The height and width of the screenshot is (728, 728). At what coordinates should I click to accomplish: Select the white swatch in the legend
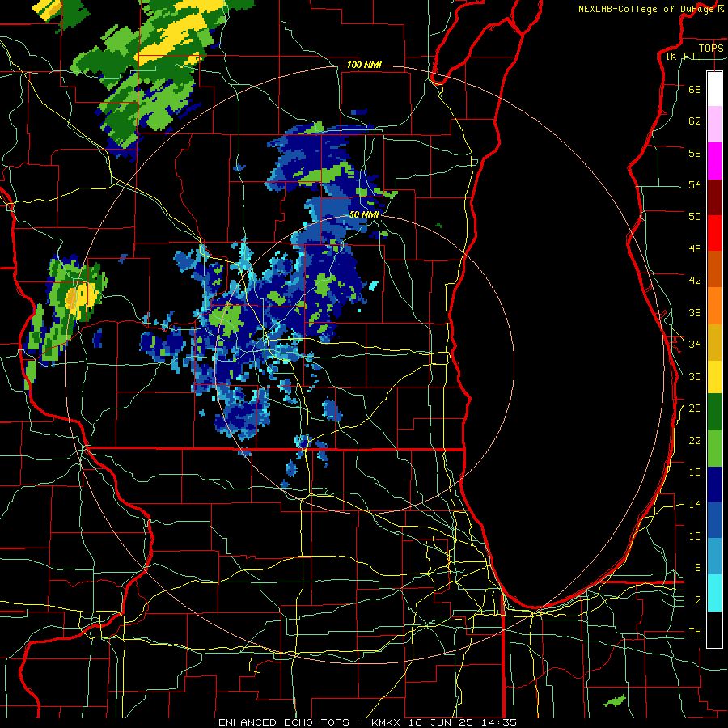click(x=714, y=89)
